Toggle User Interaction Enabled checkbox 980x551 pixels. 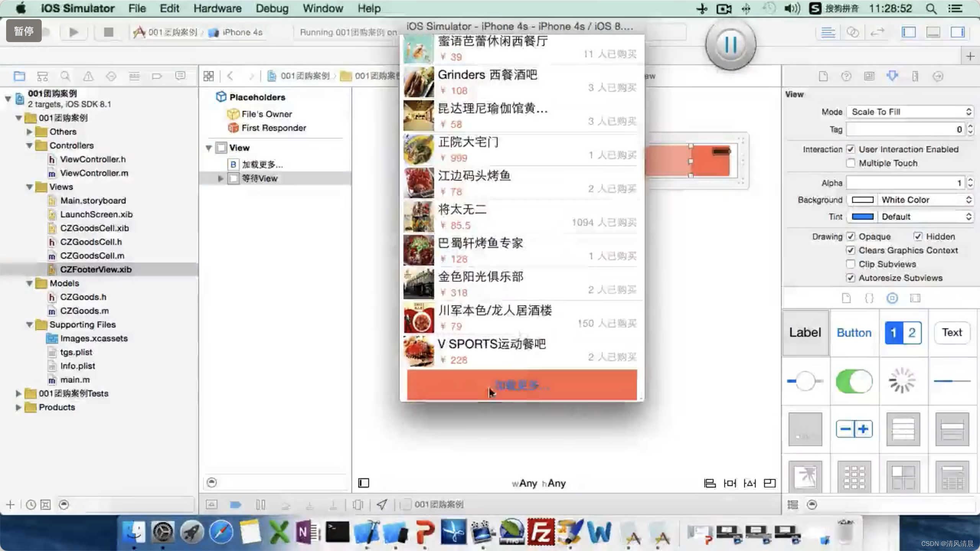851,149
